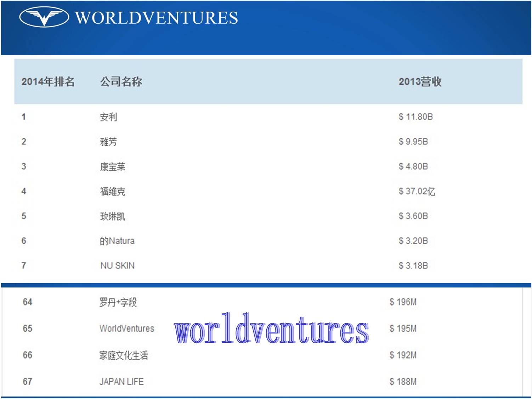Image resolution: width=532 pixels, height=399 pixels.
Task: Click the '2014年排名' column header
Action: click(48, 82)
